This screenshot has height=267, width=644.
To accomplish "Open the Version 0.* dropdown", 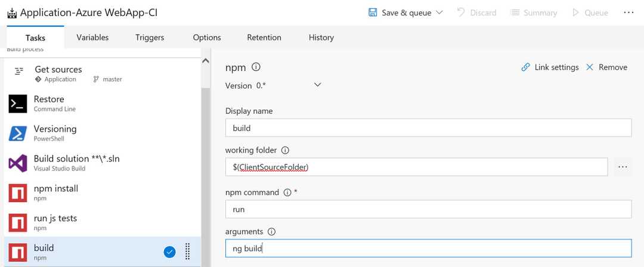I will coord(317,85).
